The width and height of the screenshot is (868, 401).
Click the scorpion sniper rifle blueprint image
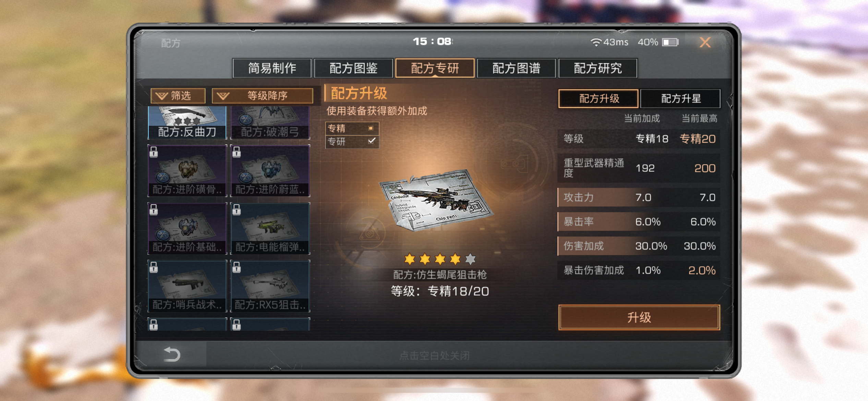[436, 200]
